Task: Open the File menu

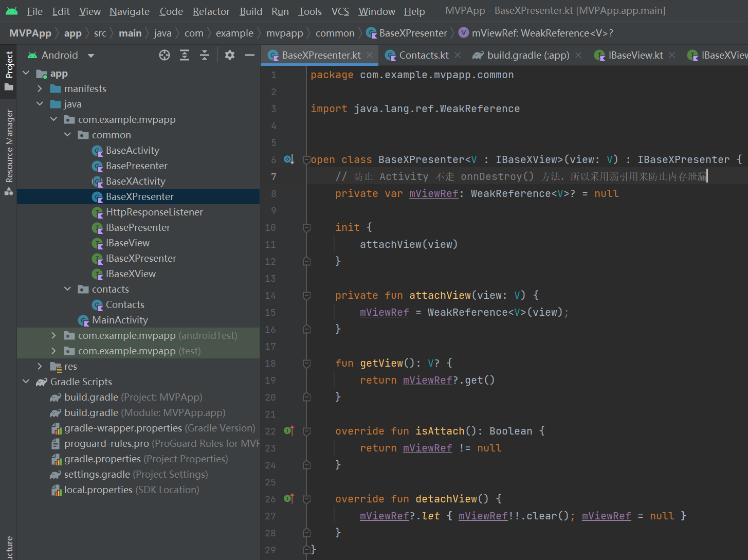Action: pos(35,11)
